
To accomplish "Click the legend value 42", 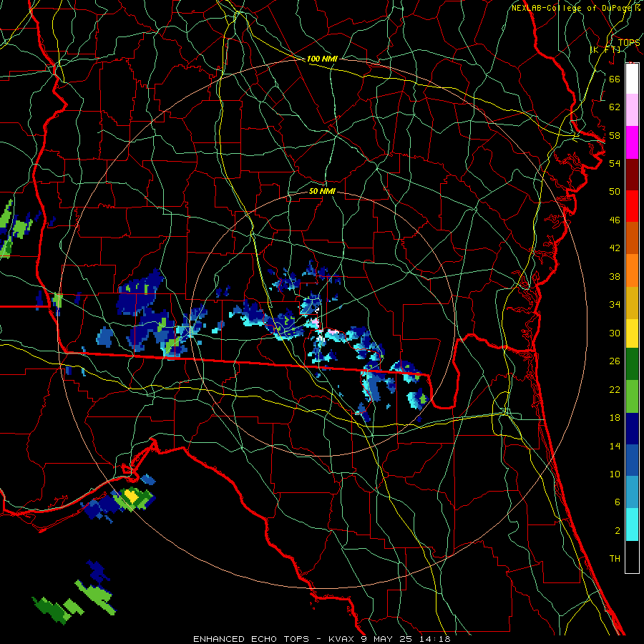I will 615,248.
